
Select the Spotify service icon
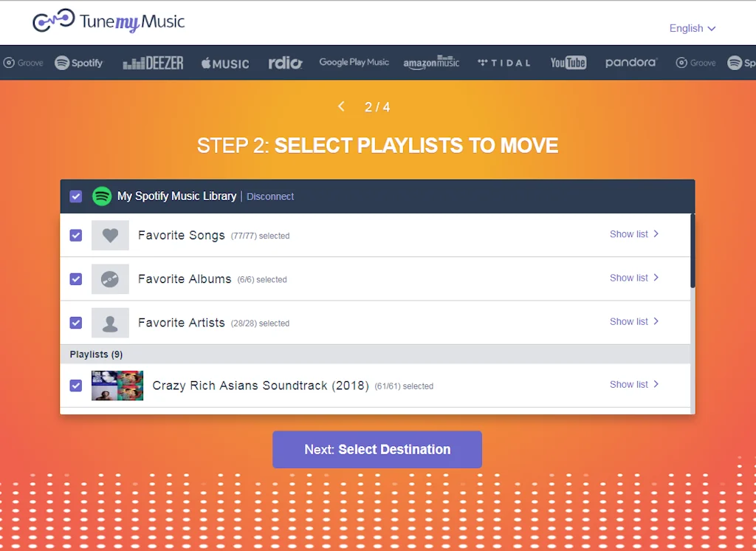78,63
